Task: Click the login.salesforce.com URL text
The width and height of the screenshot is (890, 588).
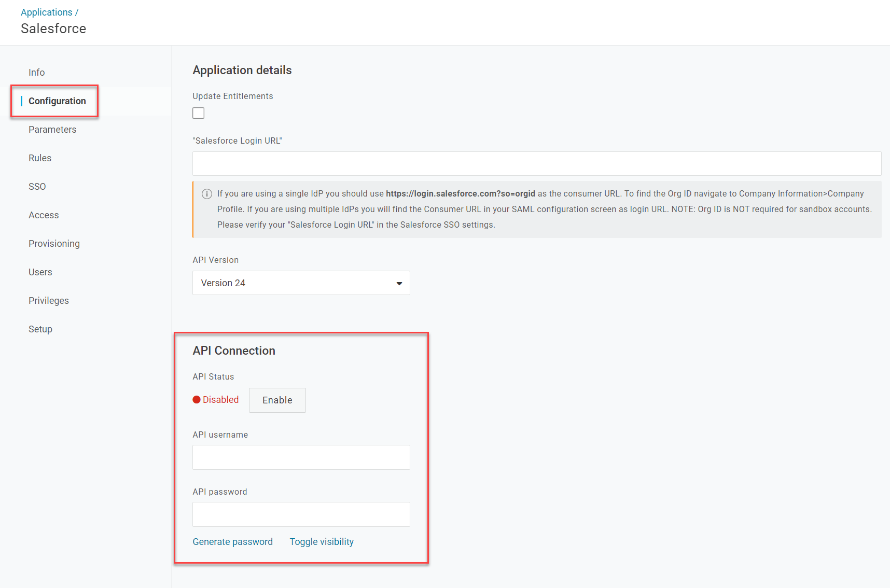Action: (461, 194)
